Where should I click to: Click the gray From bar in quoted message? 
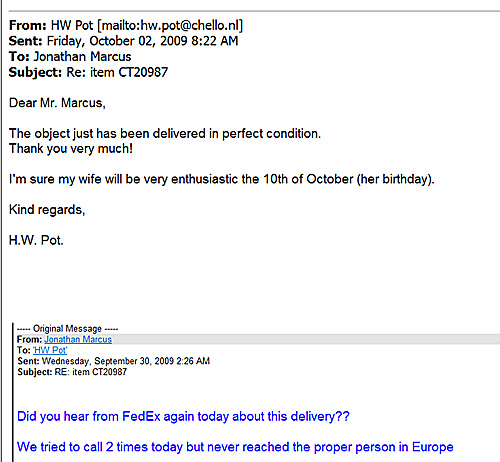click(258, 339)
